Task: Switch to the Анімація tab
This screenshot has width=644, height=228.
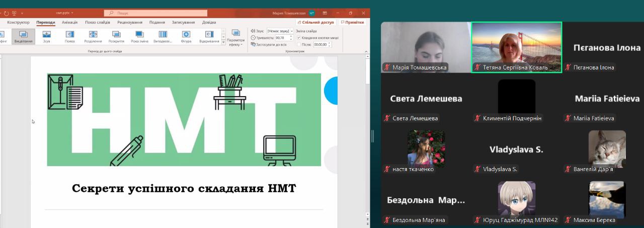Action: 69,22
